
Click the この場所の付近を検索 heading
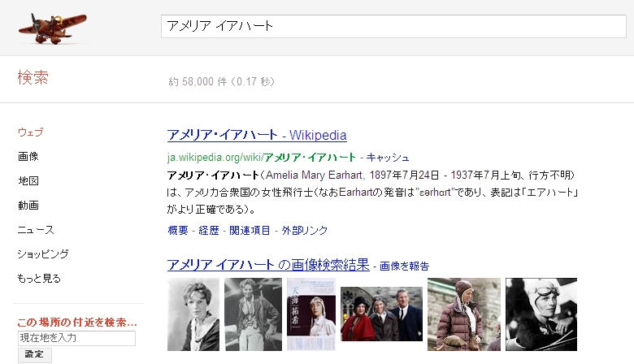click(x=77, y=323)
